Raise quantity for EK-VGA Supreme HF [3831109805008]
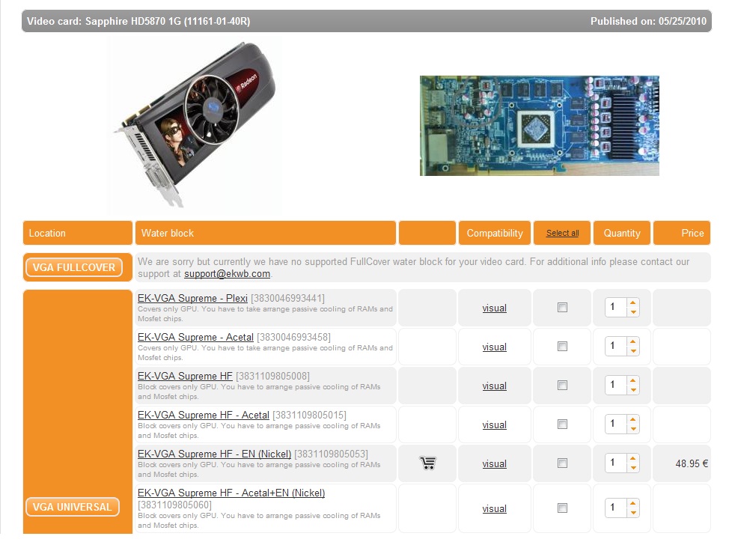Image resolution: width=735 pixels, height=560 pixels. coord(633,380)
